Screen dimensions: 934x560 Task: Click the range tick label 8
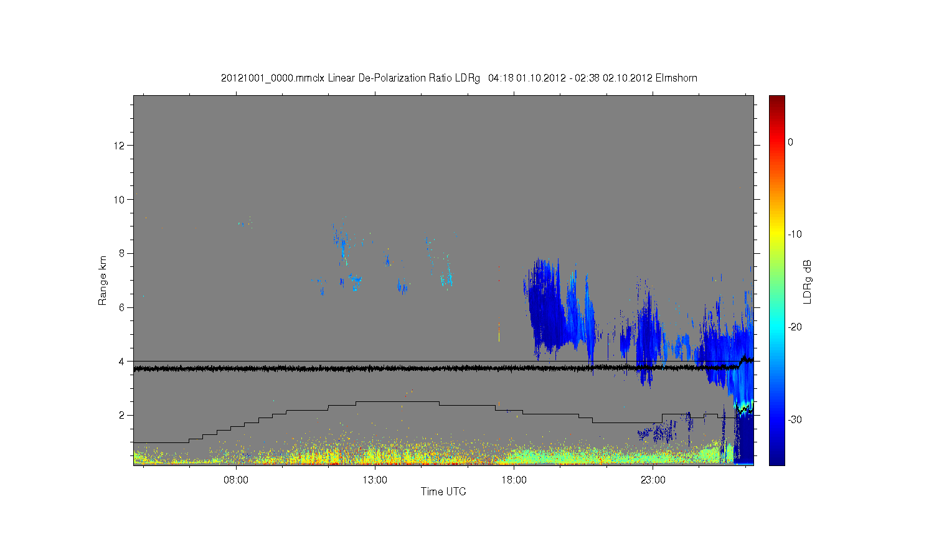click(x=122, y=253)
